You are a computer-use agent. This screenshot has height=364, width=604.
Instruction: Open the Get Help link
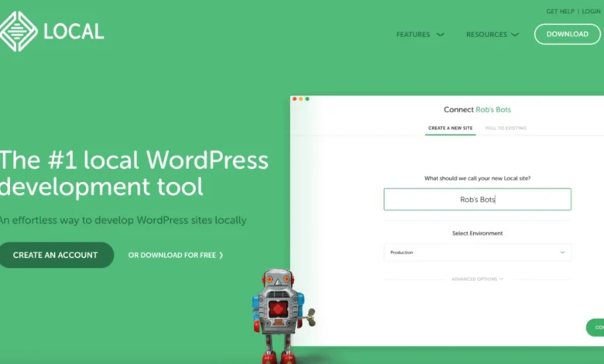click(561, 12)
